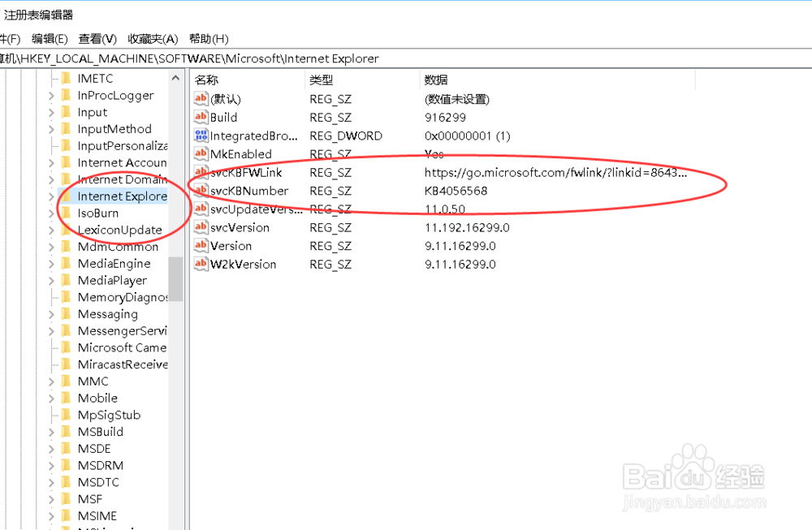Click the go.microsoft.com fwlink data cell

point(555,172)
